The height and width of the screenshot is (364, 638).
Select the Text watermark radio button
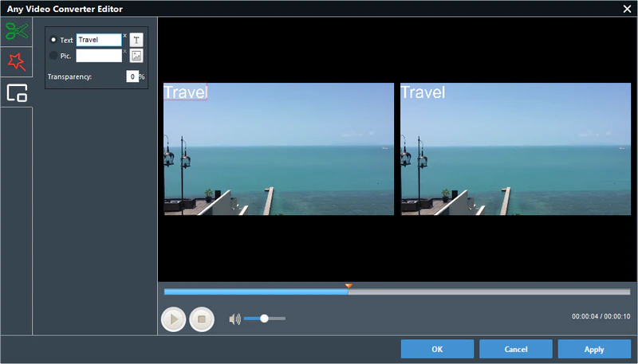click(53, 40)
